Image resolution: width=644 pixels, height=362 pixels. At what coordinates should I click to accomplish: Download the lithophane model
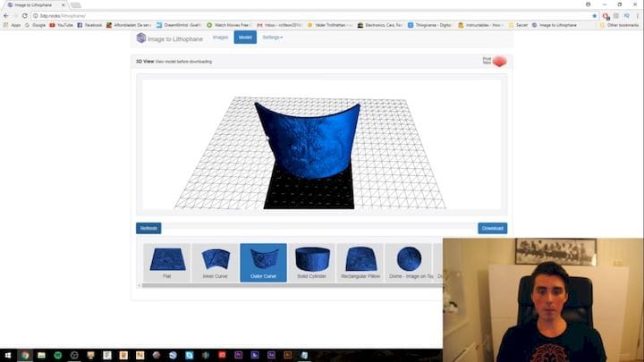(492, 228)
